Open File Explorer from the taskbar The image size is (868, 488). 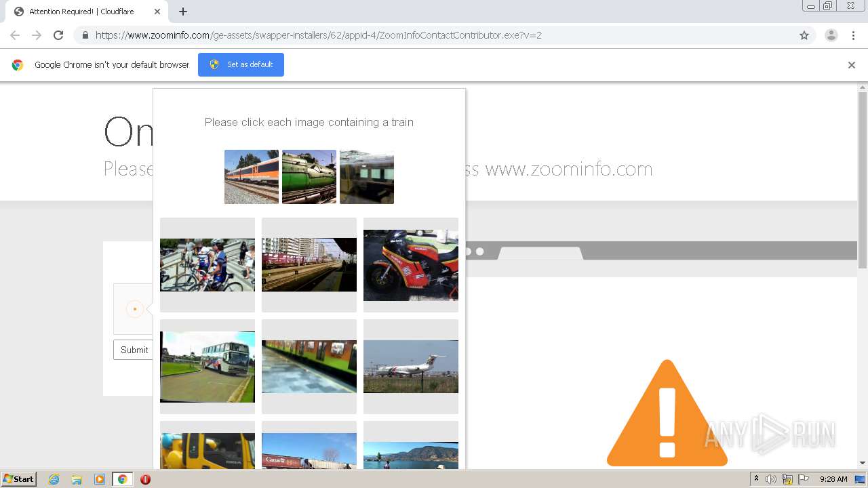click(x=77, y=479)
